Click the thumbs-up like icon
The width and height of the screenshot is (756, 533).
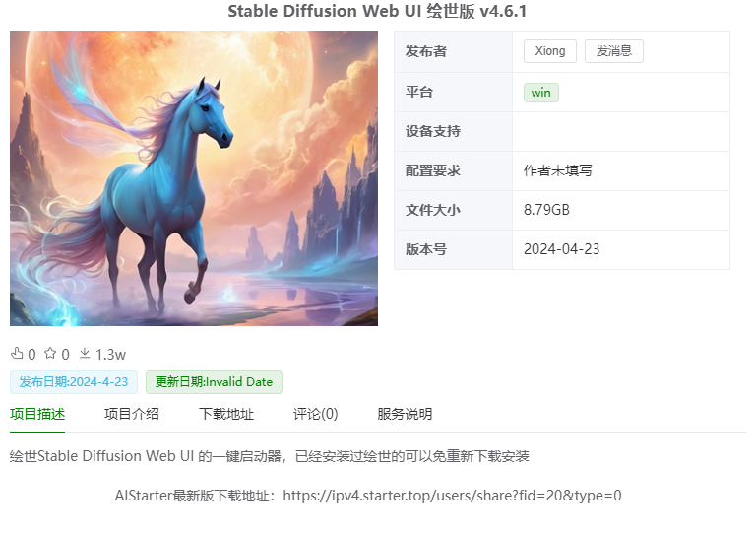tap(17, 354)
